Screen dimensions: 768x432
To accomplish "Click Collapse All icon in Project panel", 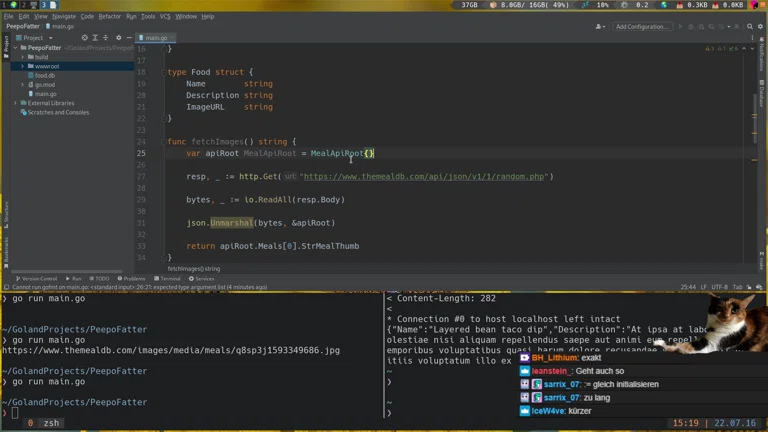I will (107, 38).
